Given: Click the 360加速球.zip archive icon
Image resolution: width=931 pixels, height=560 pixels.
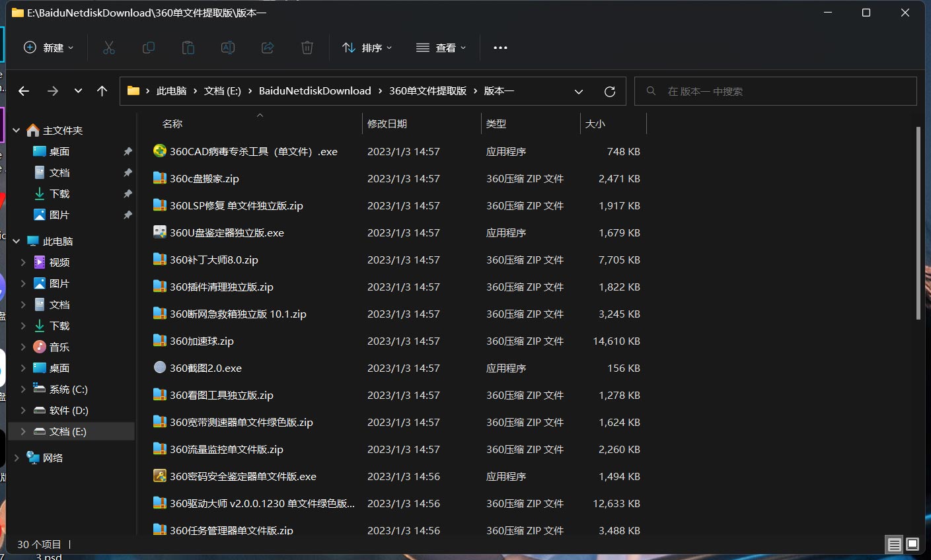Looking at the screenshot, I should click(160, 341).
